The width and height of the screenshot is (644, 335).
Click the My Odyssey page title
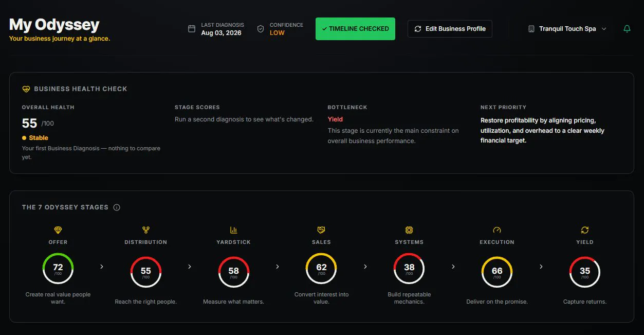click(x=54, y=24)
